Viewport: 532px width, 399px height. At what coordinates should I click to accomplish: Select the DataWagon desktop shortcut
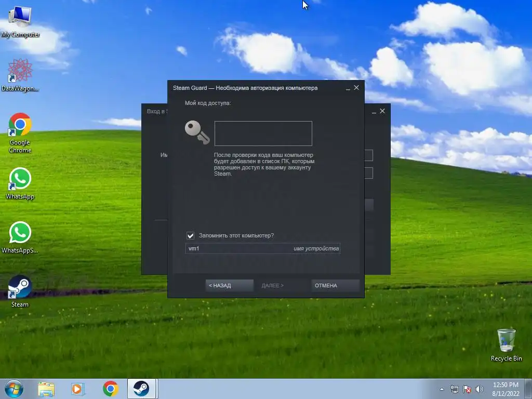click(20, 75)
